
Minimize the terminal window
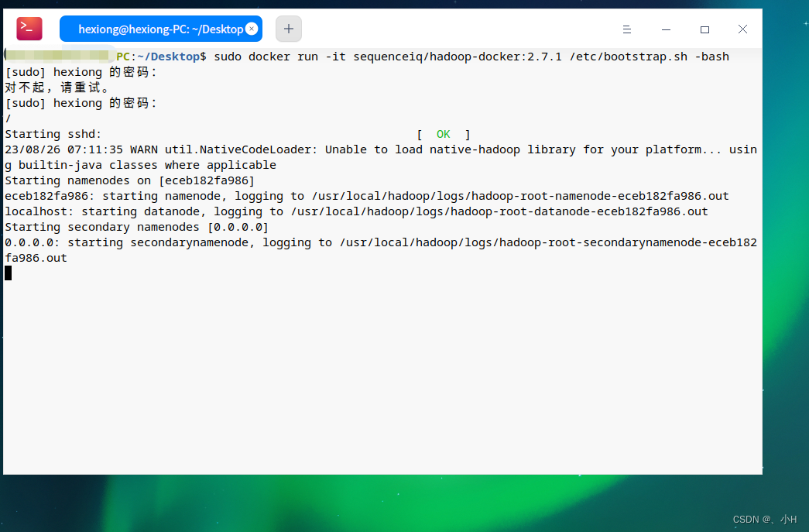(666, 29)
